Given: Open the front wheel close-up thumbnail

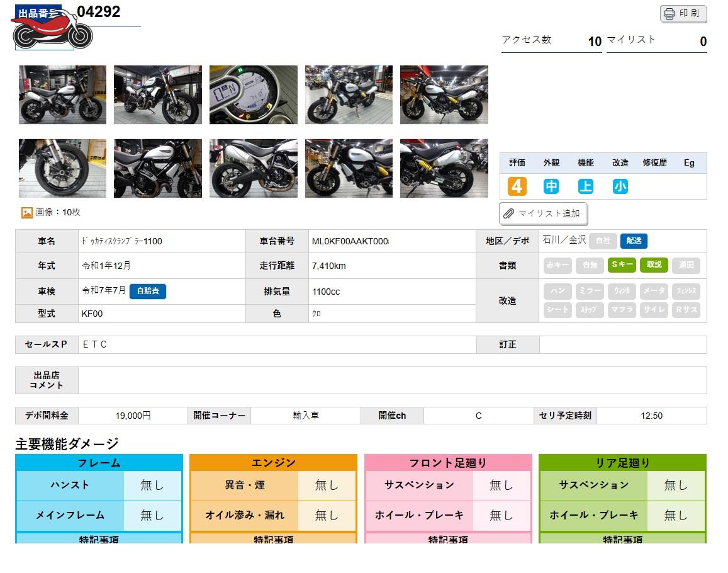Looking at the screenshot, I should tap(63, 168).
